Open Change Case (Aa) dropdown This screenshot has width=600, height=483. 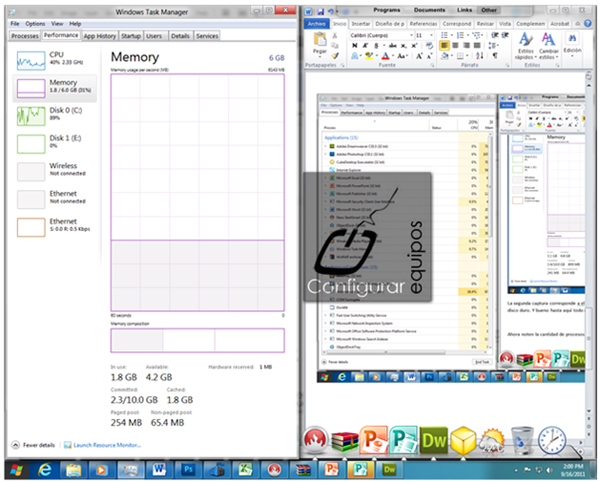pos(402,56)
